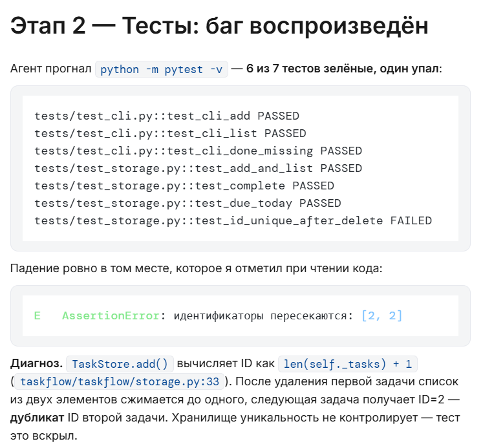This screenshot has height=448, width=483.
Task: Click the code reference "taskflow/taskflow/storage.py:33"
Action: [x=120, y=381]
